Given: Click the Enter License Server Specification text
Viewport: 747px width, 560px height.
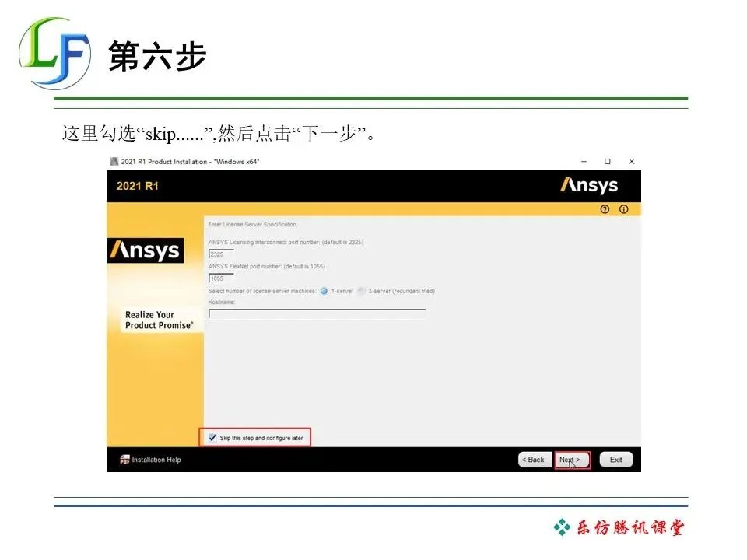Looking at the screenshot, I should point(252,224).
